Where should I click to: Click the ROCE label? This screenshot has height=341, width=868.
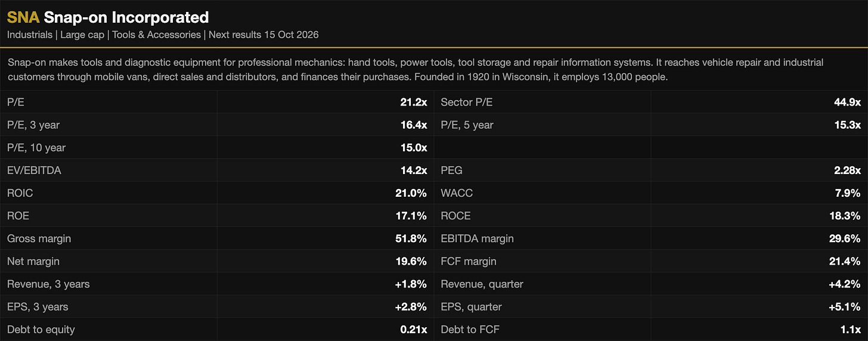coord(455,216)
